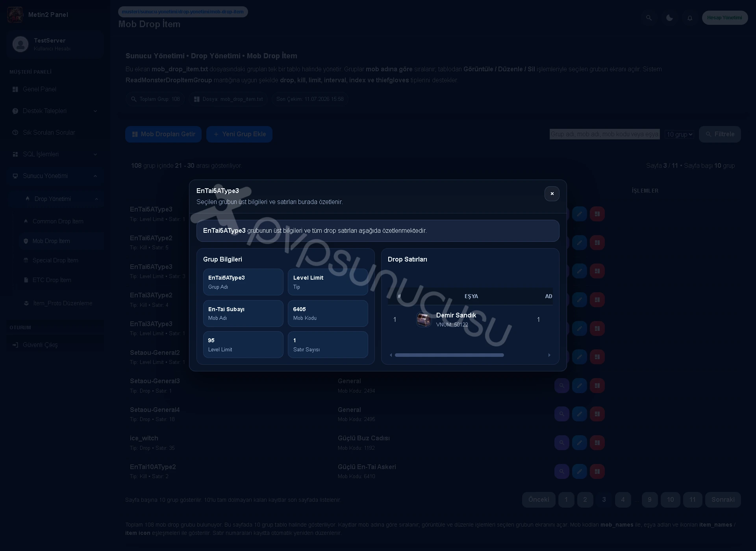This screenshot has height=551, width=756.
Task: Click the scroll right arrow in Drop Satırları
Action: point(549,355)
